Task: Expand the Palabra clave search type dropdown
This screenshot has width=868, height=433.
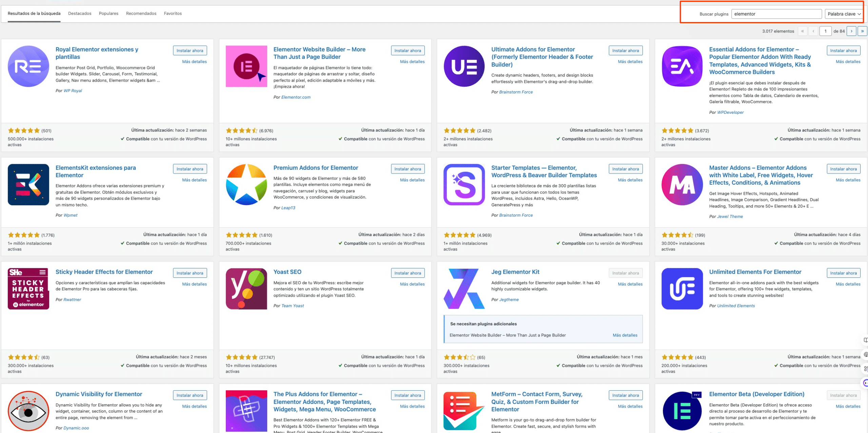Action: (x=844, y=14)
